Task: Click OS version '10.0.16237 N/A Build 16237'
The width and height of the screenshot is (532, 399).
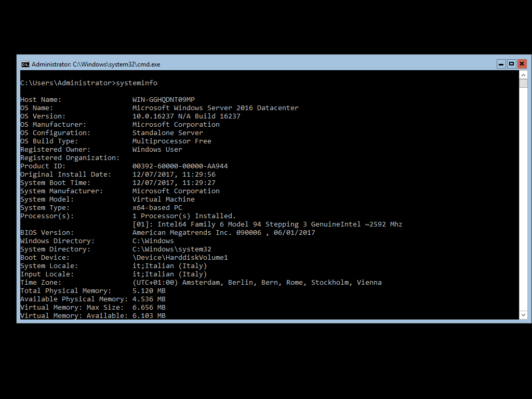Action: pos(187,116)
